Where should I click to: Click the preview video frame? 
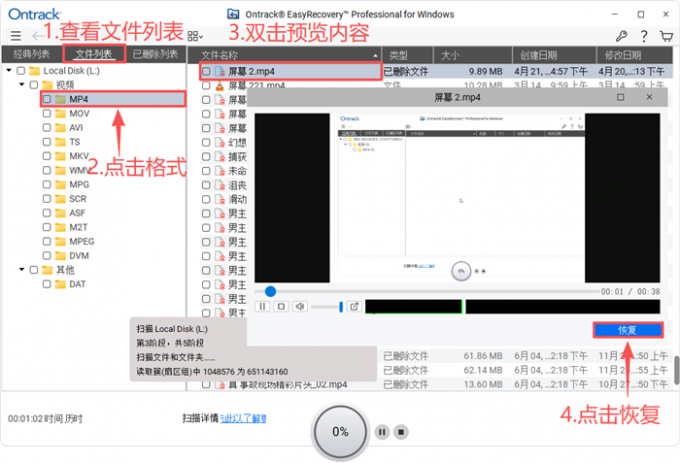(458, 198)
